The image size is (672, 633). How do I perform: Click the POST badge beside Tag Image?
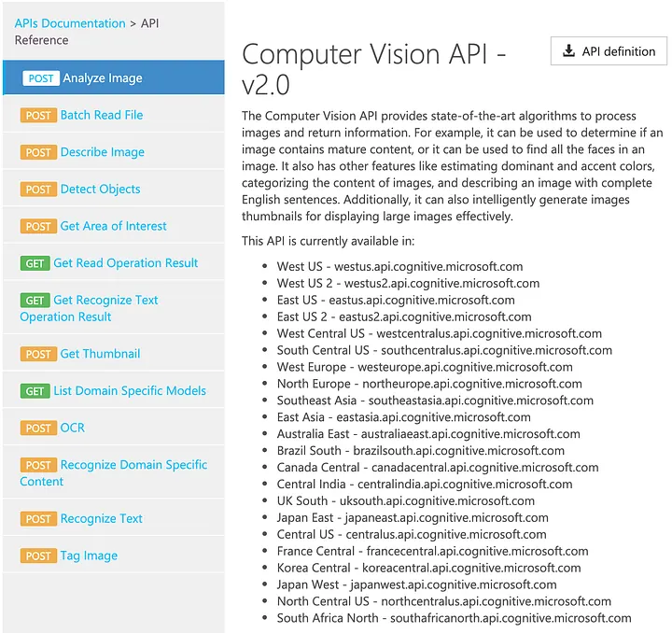coord(38,556)
